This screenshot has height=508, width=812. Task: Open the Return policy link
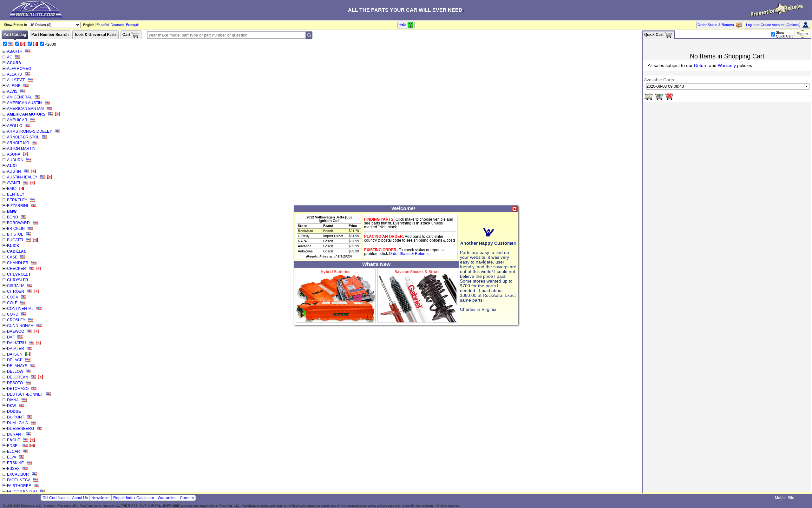point(701,65)
